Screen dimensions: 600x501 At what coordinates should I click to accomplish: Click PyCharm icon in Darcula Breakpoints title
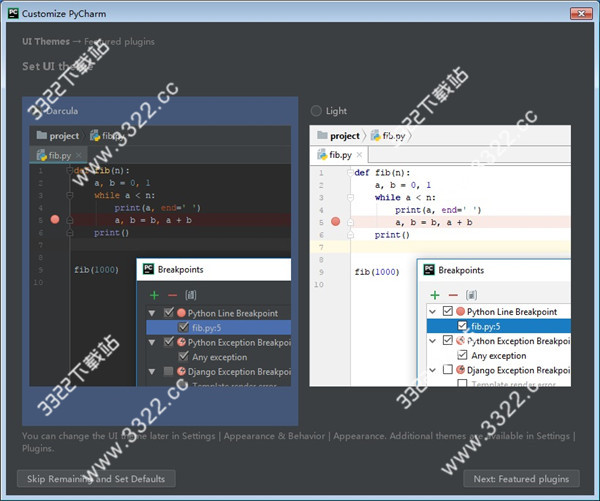[148, 269]
